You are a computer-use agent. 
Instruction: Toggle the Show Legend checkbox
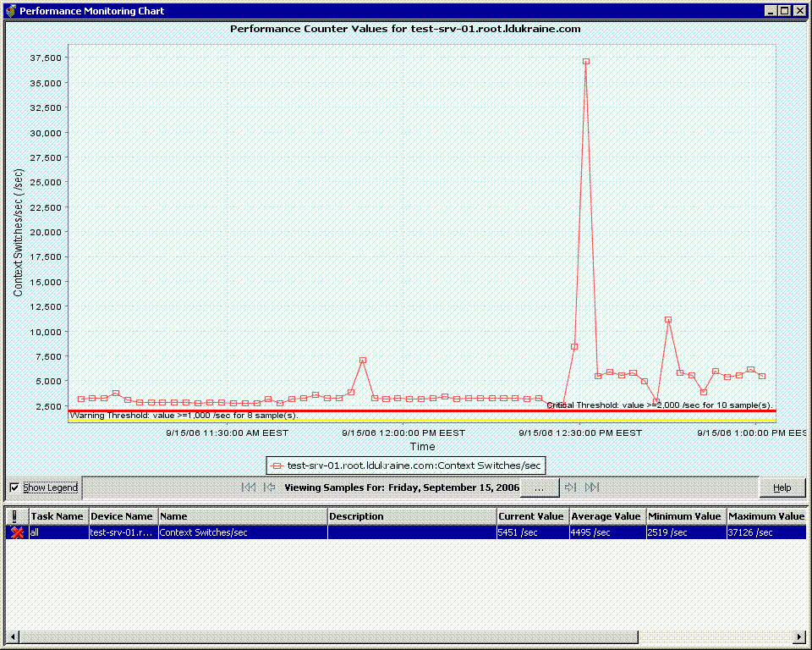[x=14, y=487]
